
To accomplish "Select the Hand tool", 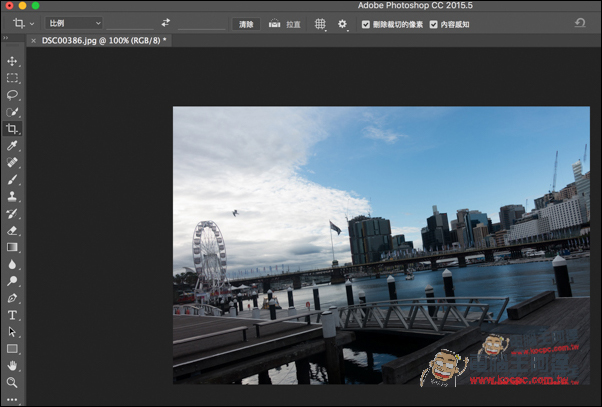I will [x=12, y=366].
